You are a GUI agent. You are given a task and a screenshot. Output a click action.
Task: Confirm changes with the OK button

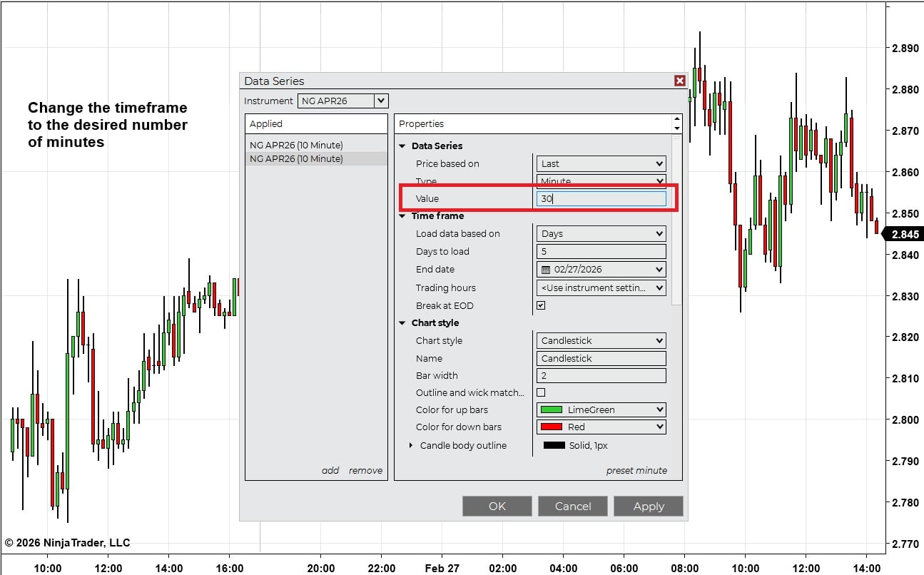pyautogui.click(x=497, y=506)
